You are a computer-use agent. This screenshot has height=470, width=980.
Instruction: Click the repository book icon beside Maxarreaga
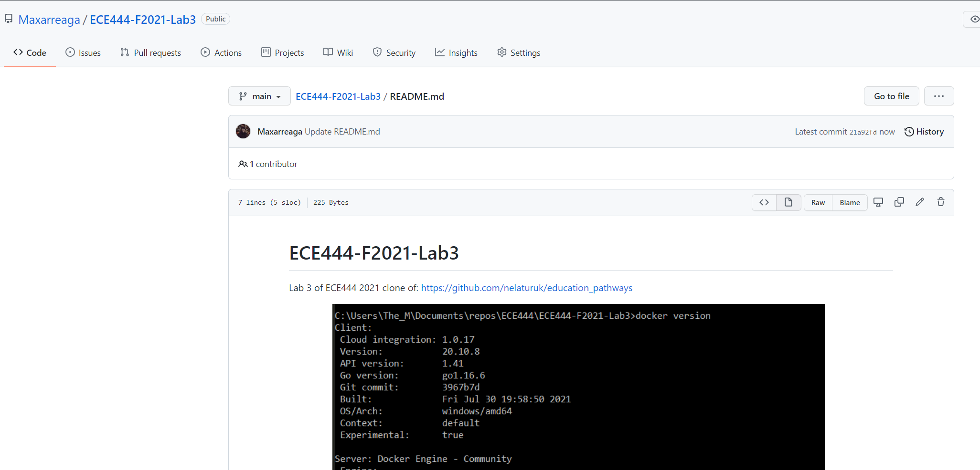click(x=8, y=19)
